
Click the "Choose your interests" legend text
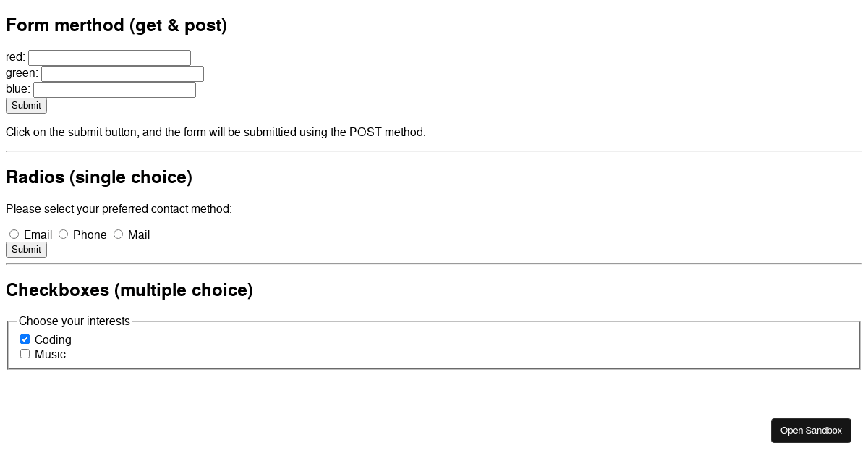(x=75, y=321)
